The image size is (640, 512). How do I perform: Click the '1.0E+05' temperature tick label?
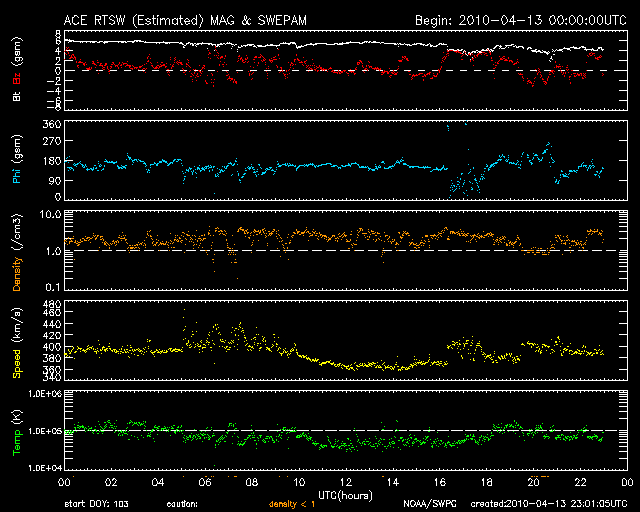point(45,431)
